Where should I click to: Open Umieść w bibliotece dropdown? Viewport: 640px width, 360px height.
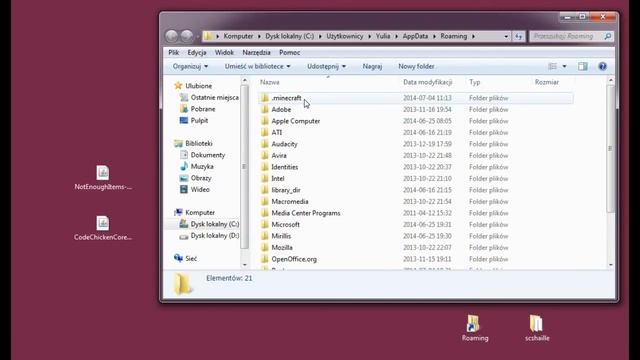point(257,66)
